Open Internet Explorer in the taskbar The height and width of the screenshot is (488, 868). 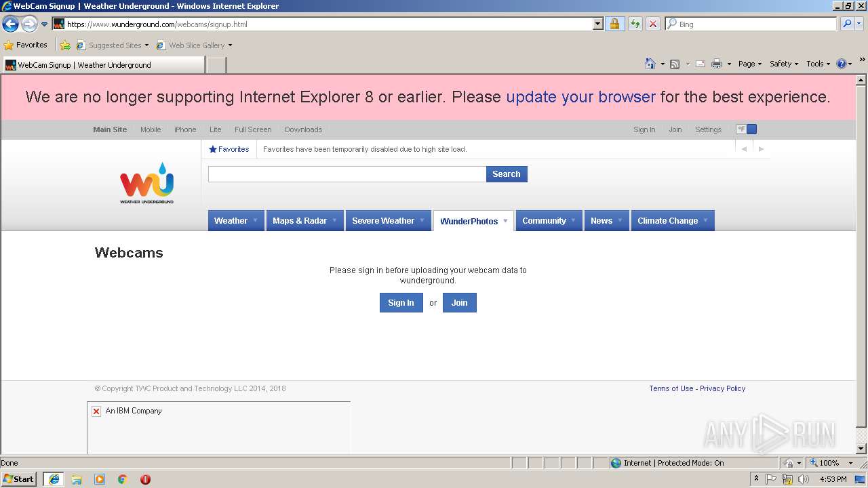click(x=54, y=479)
